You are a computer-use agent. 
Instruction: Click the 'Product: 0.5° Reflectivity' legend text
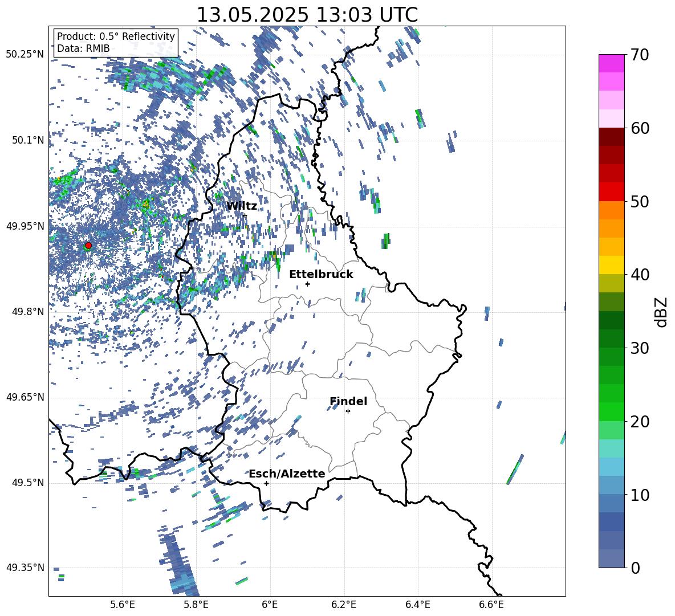click(116, 36)
